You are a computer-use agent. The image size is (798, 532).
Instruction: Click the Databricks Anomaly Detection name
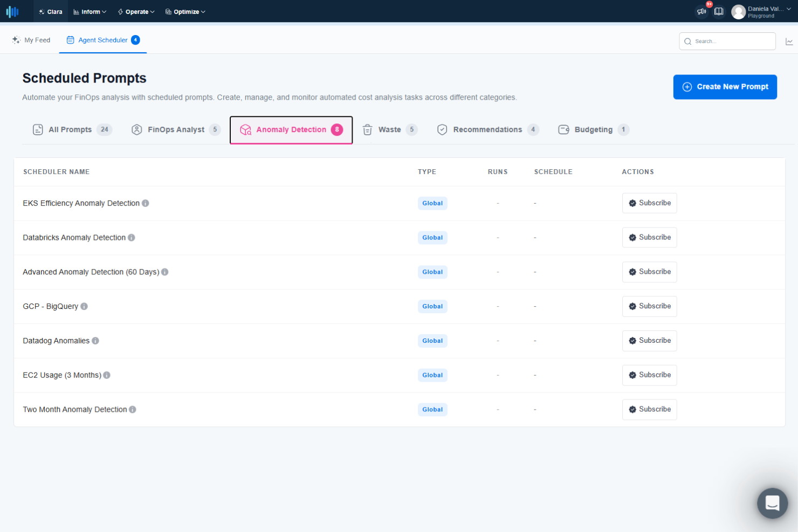pos(74,238)
